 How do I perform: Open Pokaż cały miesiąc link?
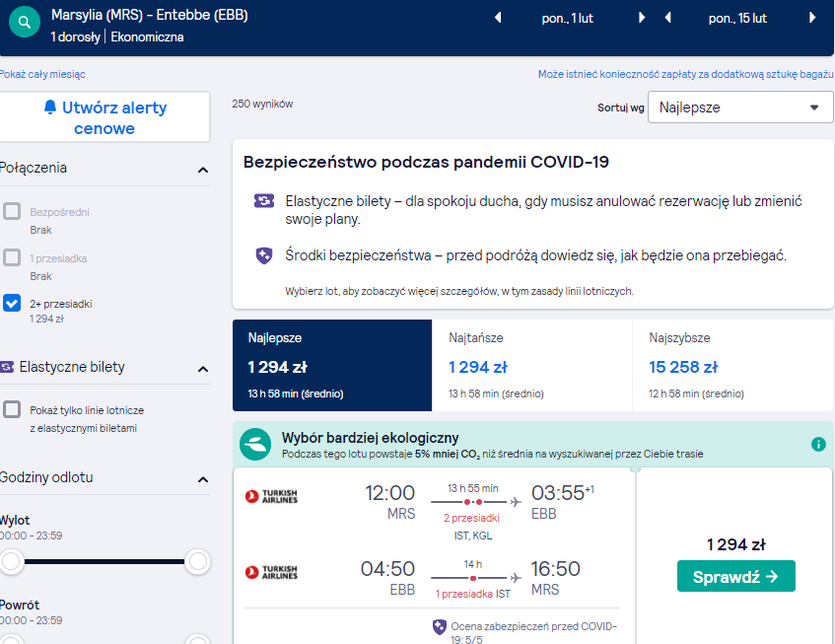[42, 74]
